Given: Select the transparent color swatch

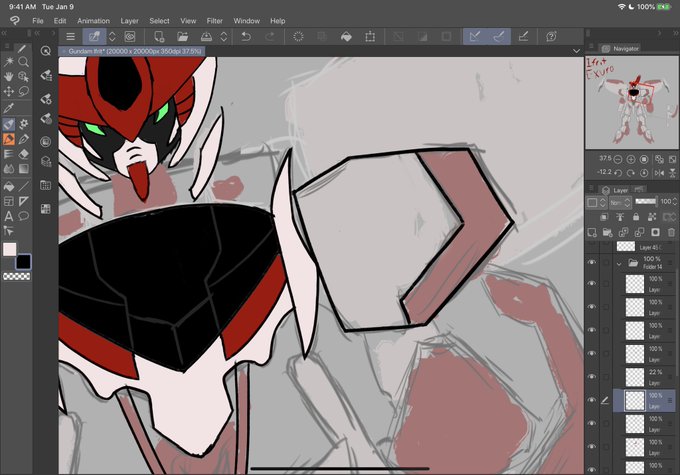Looking at the screenshot, I should [x=16, y=276].
